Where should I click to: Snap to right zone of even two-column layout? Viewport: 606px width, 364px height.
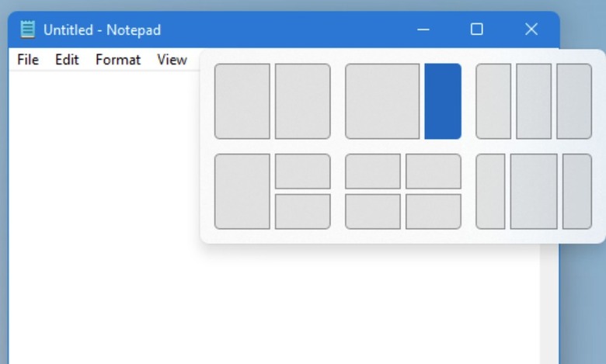302,102
